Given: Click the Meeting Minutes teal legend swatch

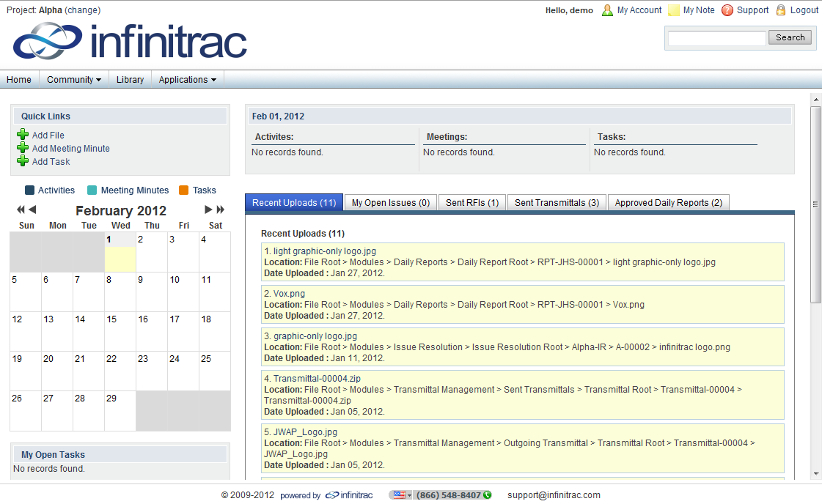Looking at the screenshot, I should pyautogui.click(x=92, y=190).
